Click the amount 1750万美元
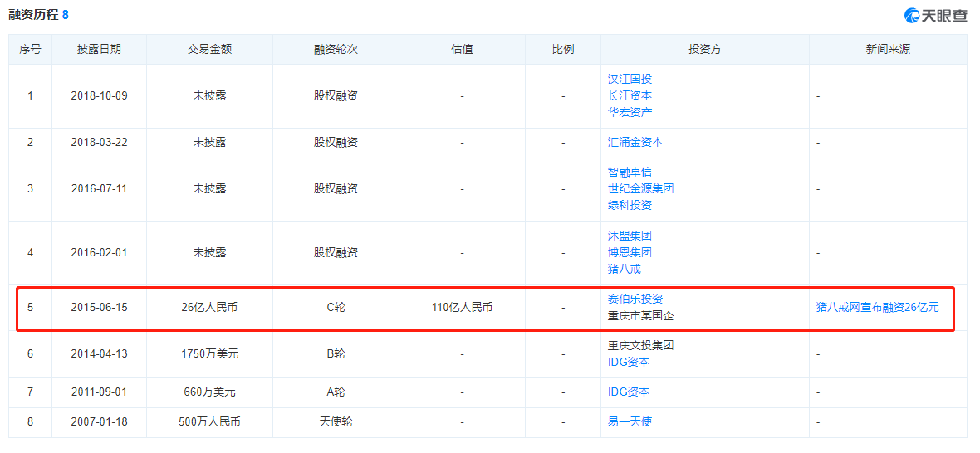The width and height of the screenshot is (980, 453). pos(210,353)
